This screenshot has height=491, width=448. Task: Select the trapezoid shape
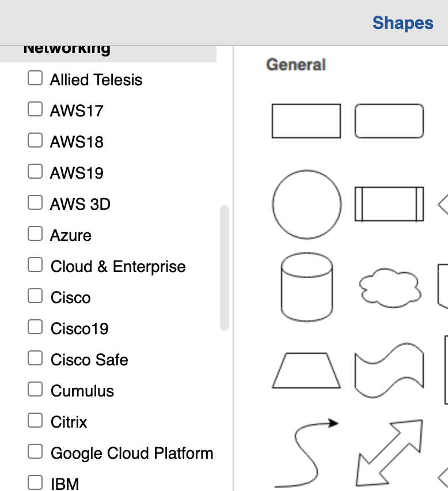(x=306, y=371)
